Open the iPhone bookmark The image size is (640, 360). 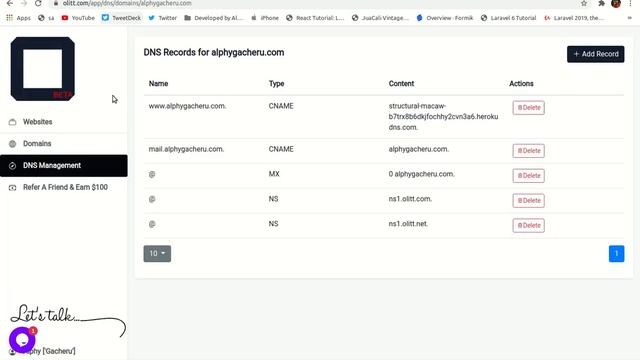(265, 18)
